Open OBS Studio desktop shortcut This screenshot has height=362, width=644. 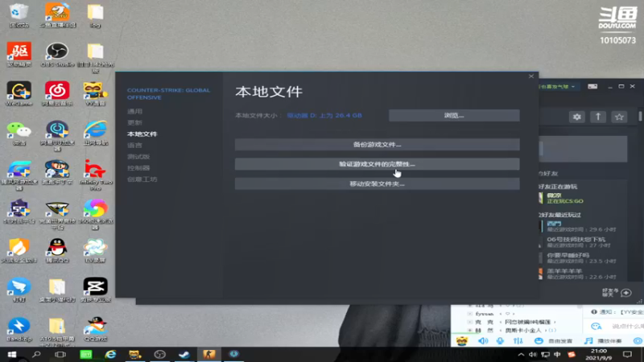57,55
